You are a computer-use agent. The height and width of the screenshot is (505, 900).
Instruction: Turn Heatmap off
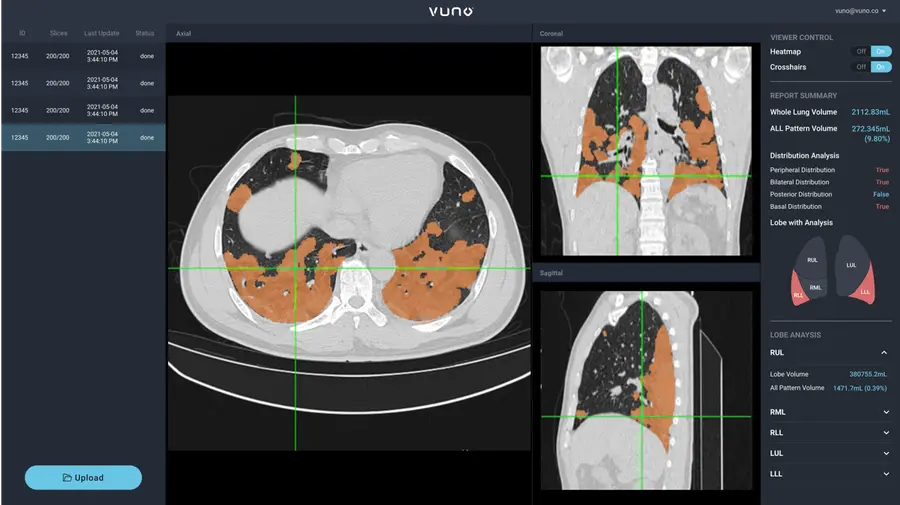pyautogui.click(x=859, y=51)
